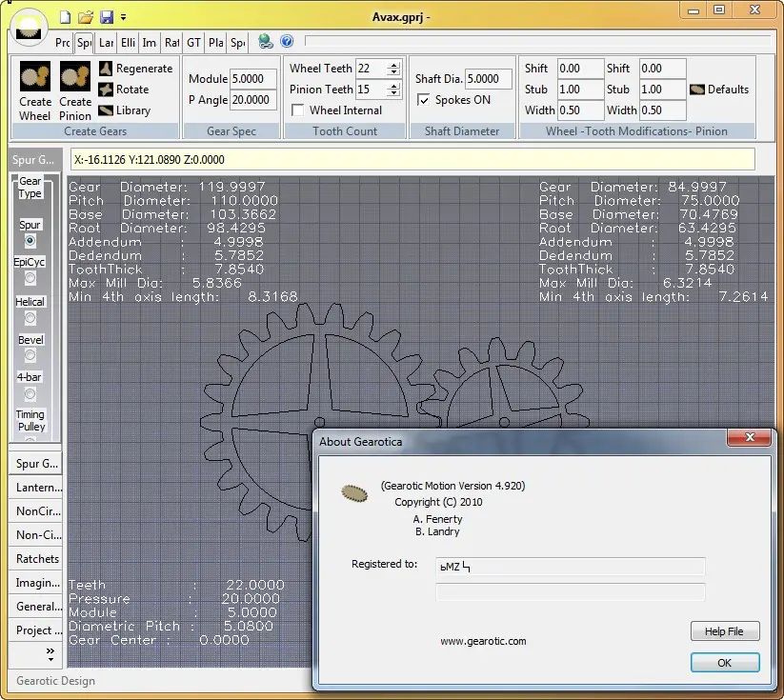The image size is (784, 700).
Task: Toggle the Spokes ON checkbox
Action: click(x=423, y=100)
